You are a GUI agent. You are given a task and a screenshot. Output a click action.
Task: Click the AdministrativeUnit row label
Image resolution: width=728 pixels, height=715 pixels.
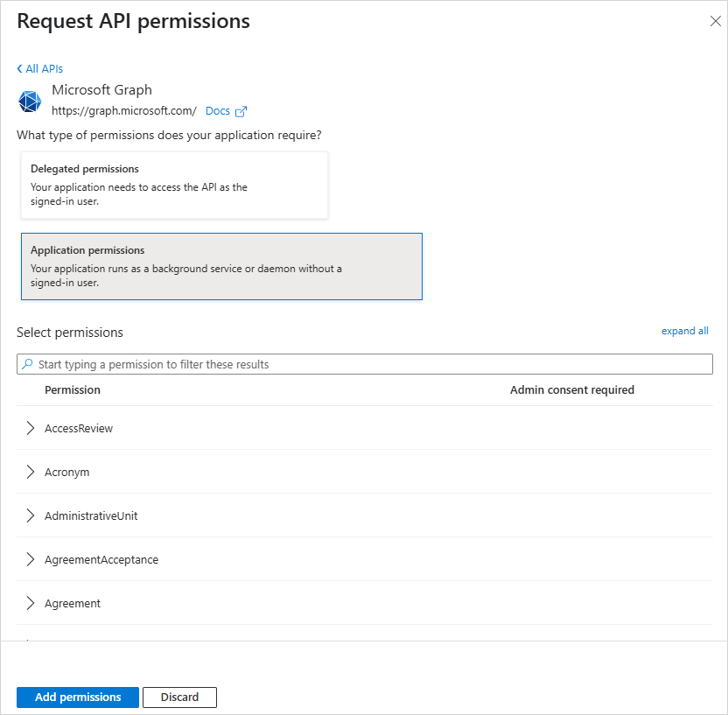pyautogui.click(x=91, y=515)
